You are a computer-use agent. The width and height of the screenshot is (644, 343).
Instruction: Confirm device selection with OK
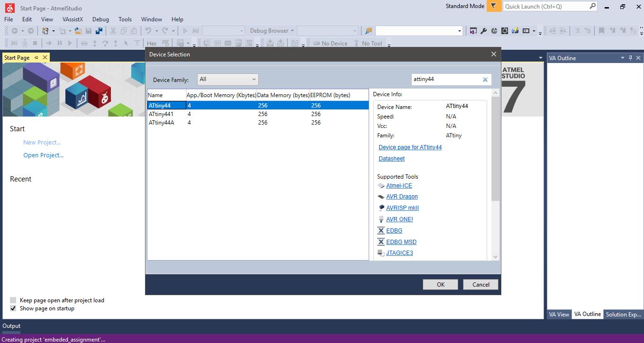point(441,284)
